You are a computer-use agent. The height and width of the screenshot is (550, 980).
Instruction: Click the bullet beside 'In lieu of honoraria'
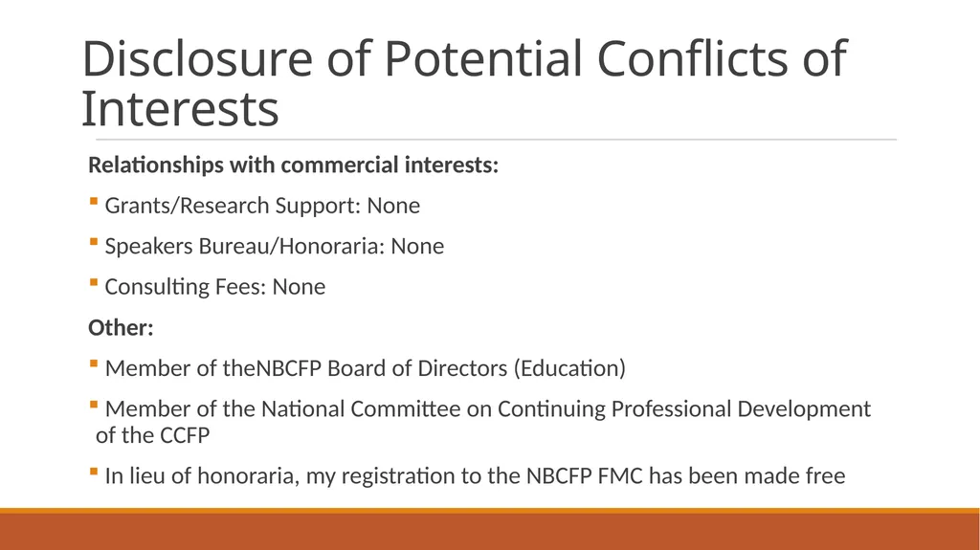(94, 472)
